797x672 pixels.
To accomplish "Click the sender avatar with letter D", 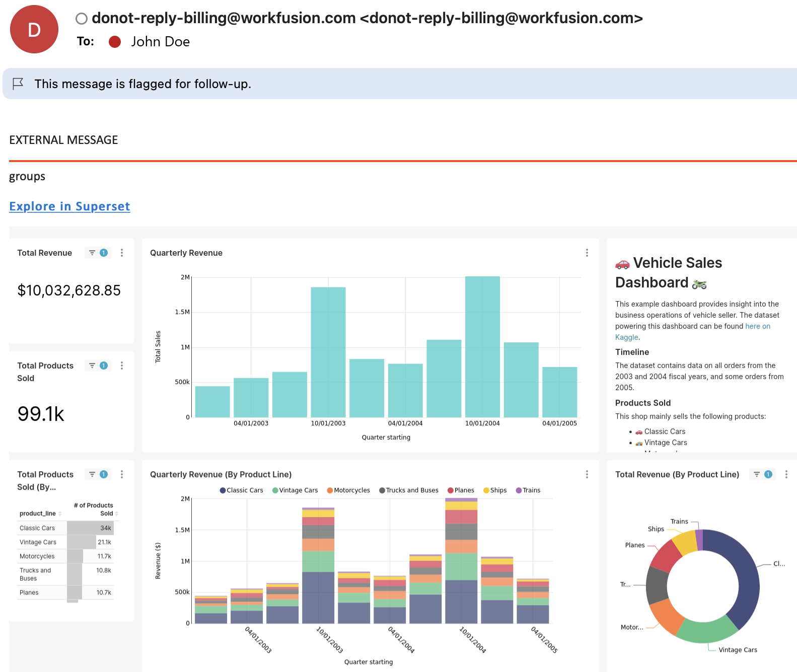I will point(34,29).
